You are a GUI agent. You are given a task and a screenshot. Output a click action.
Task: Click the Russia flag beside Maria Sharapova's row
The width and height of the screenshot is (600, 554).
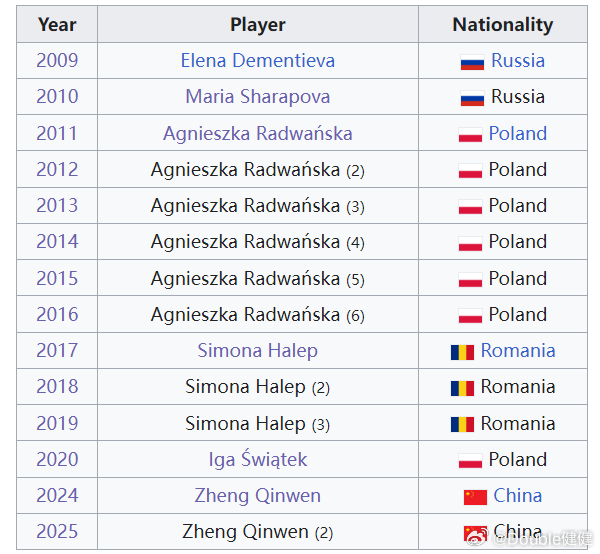pos(472,98)
